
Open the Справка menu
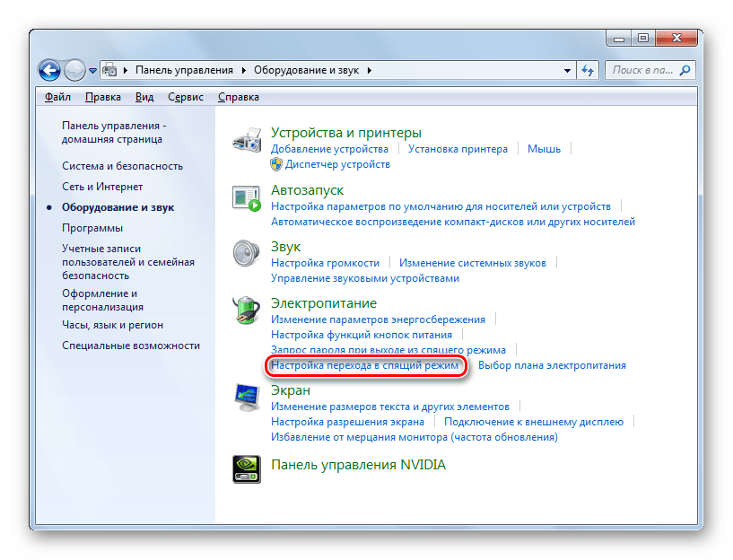pos(239,97)
